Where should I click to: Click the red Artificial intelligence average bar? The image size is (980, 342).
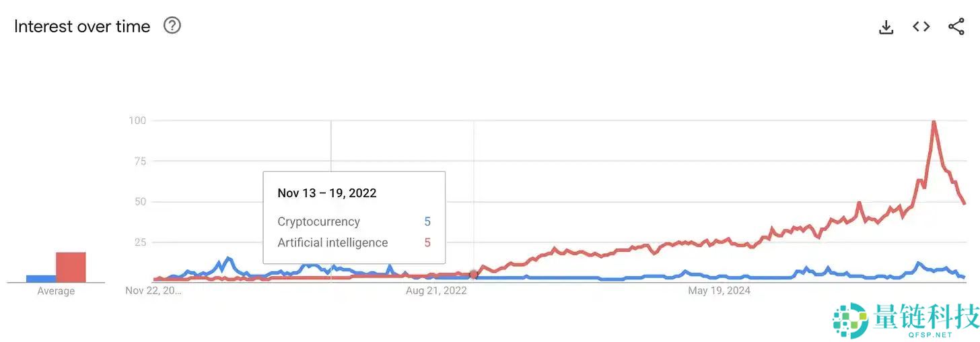(x=71, y=267)
